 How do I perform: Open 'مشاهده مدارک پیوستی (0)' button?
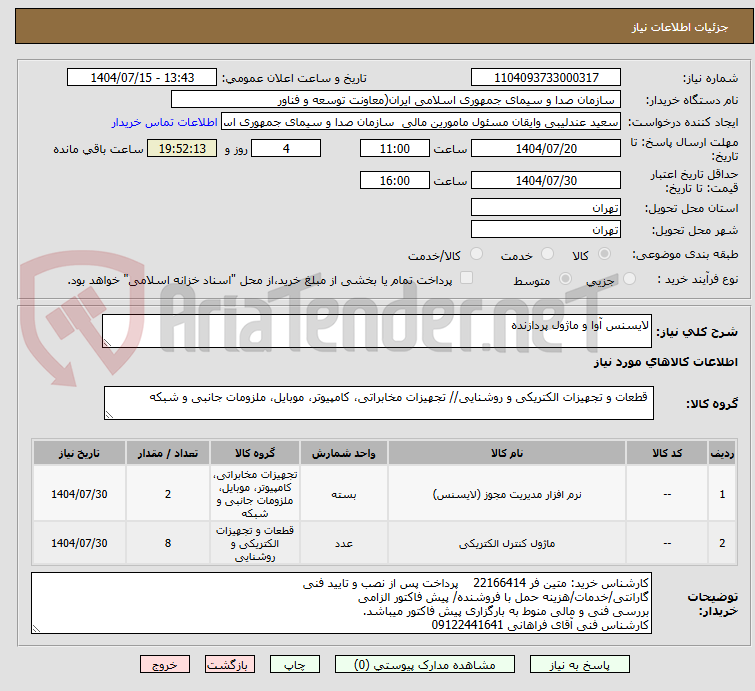click(x=424, y=665)
